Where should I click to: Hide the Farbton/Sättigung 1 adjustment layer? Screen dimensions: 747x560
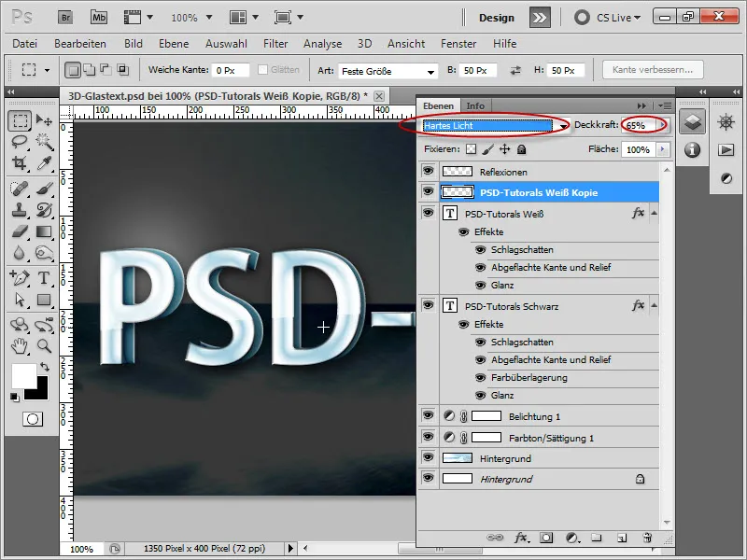(x=429, y=437)
